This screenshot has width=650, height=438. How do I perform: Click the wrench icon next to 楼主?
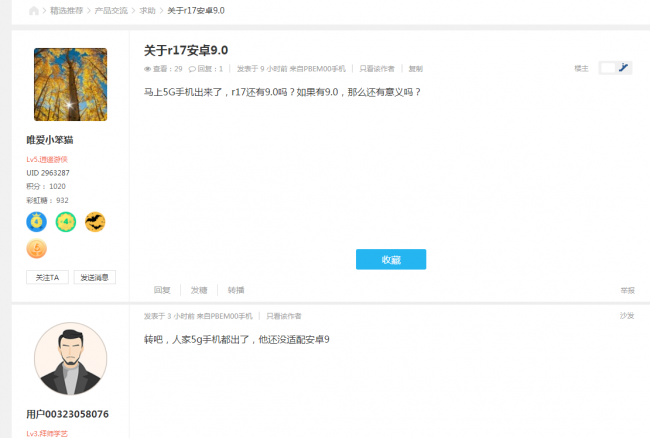624,68
